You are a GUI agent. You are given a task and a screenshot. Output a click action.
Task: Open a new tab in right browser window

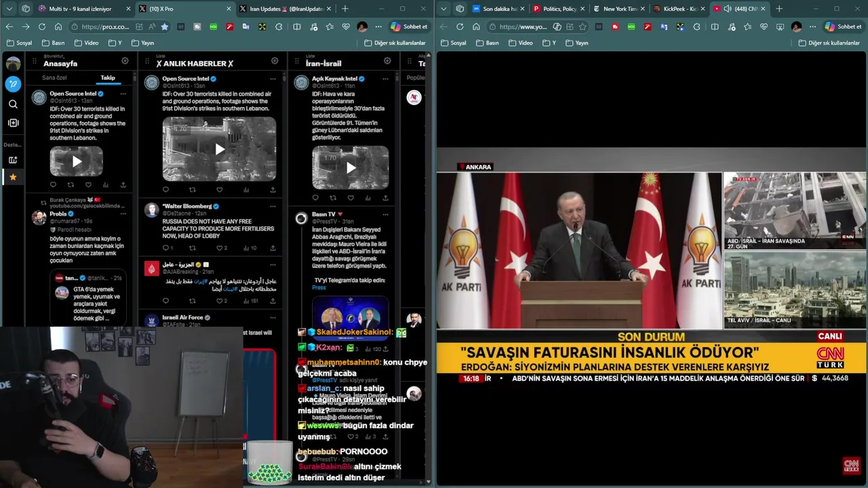click(x=779, y=9)
